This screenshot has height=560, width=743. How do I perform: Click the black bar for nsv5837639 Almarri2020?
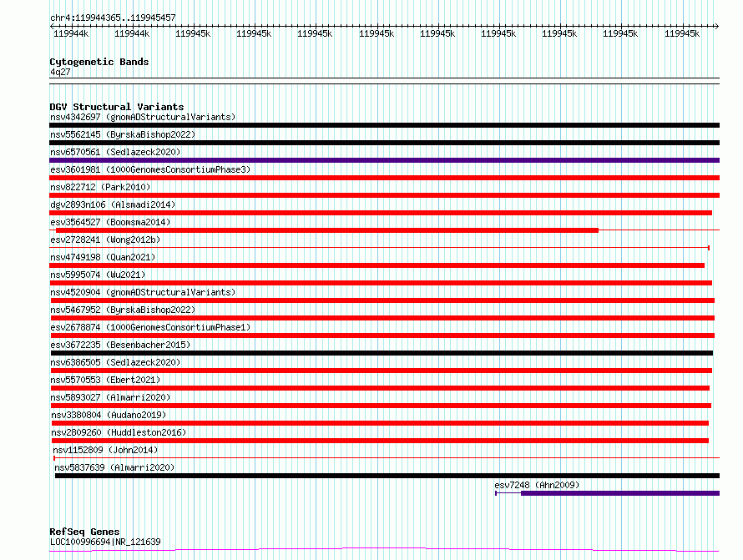pos(387,477)
